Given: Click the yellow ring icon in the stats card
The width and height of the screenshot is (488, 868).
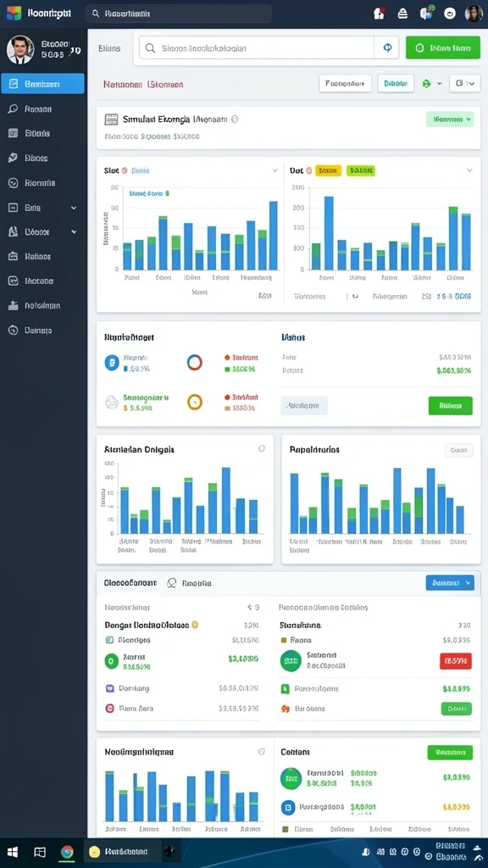Looking at the screenshot, I should pos(195,402).
